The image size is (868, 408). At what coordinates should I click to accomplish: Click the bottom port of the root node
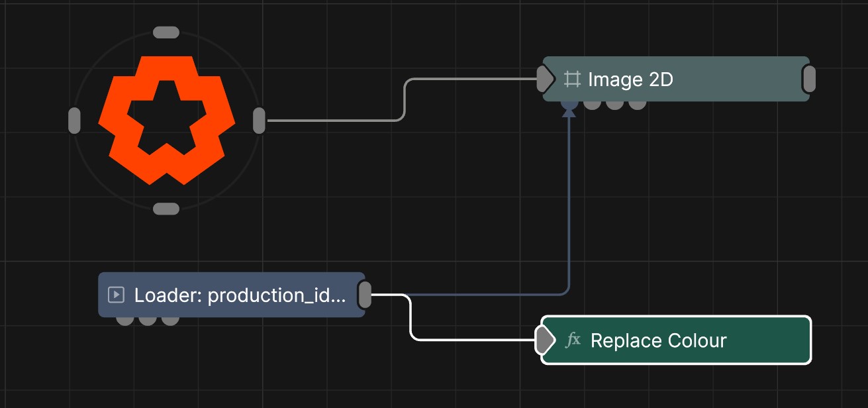click(166, 209)
